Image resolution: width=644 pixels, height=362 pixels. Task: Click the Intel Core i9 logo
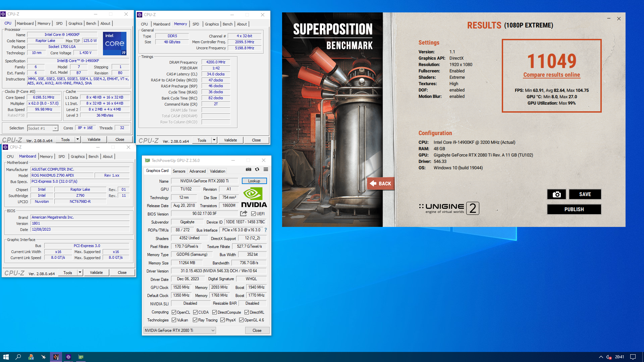[114, 43]
